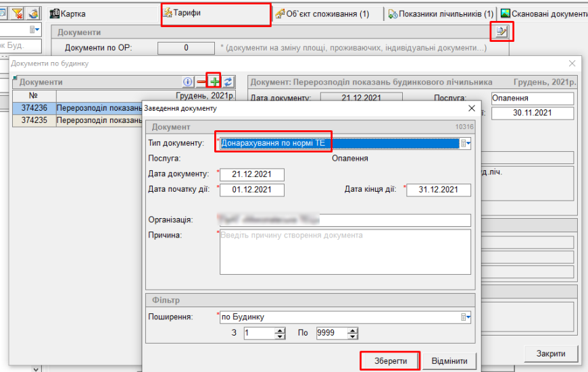Expand the Тип документу dropdown
The image size is (588, 372).
coord(465,143)
